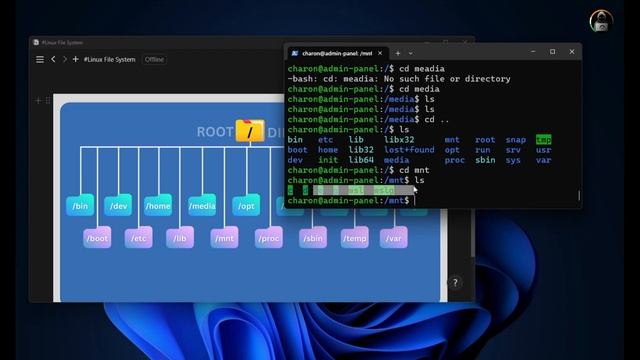Add a new page with the plus icon next to #Linux File System

point(76,59)
